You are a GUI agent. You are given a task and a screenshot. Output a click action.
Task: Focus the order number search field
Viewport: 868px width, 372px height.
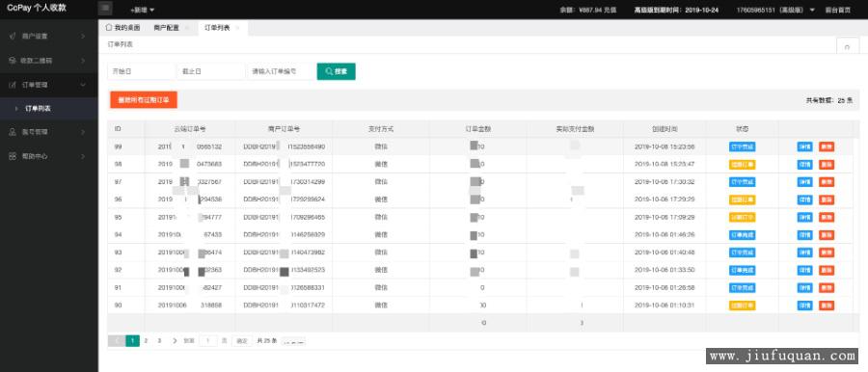(280, 71)
